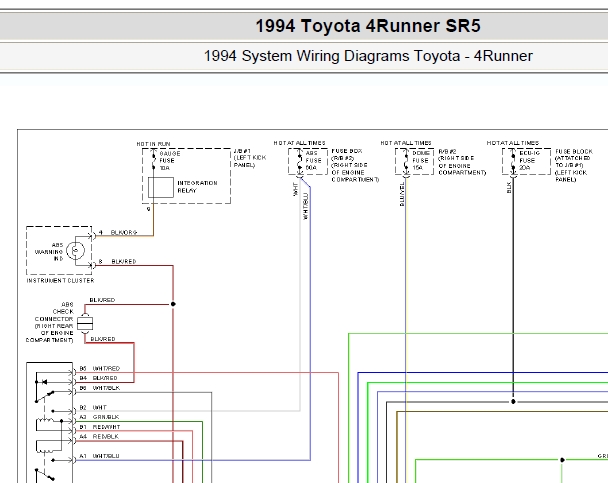Image resolution: width=608 pixels, height=483 pixels.
Task: Click the B5 WHT/RED terminal label
Action: click(100, 368)
